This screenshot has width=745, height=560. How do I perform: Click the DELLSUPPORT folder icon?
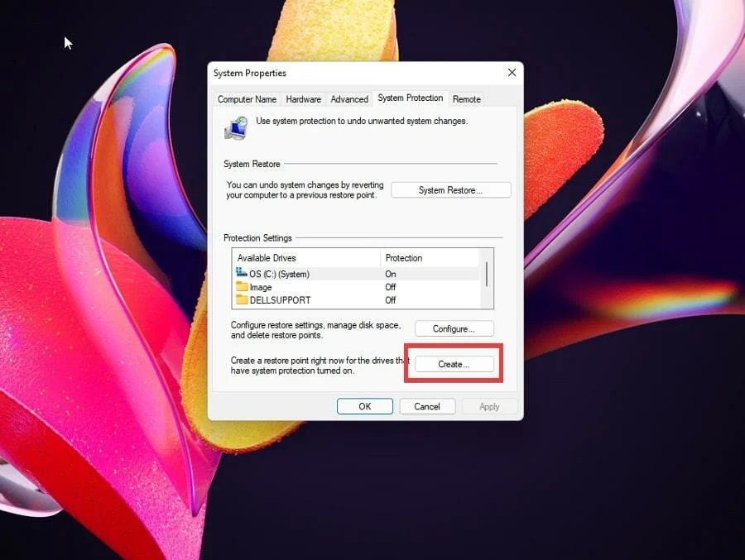242,299
